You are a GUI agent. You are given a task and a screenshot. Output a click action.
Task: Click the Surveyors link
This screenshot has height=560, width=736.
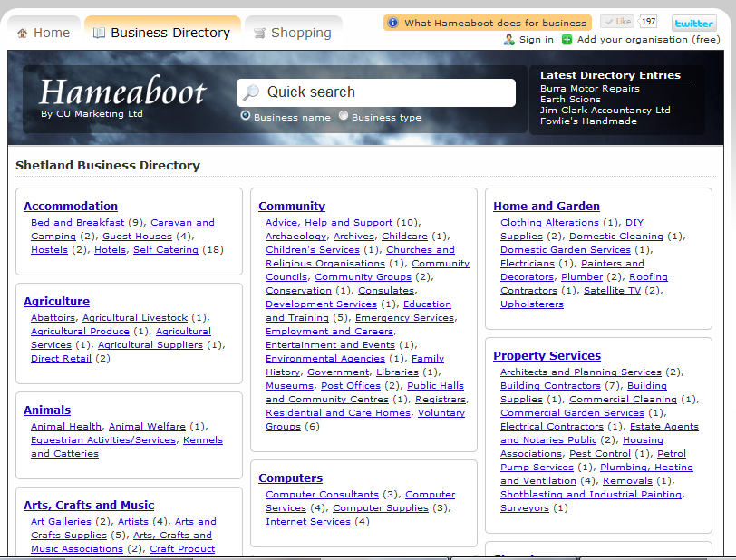pos(524,508)
